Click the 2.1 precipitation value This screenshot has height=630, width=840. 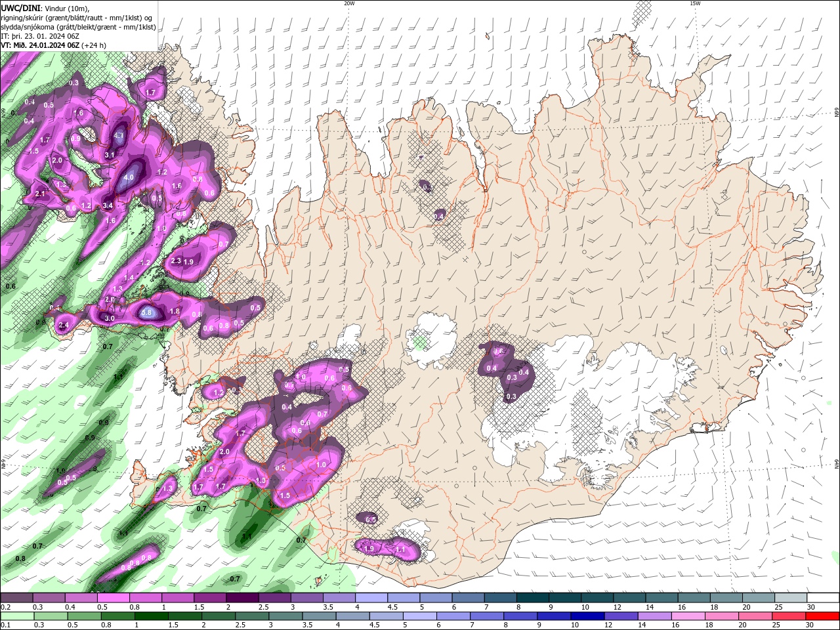tap(40, 194)
